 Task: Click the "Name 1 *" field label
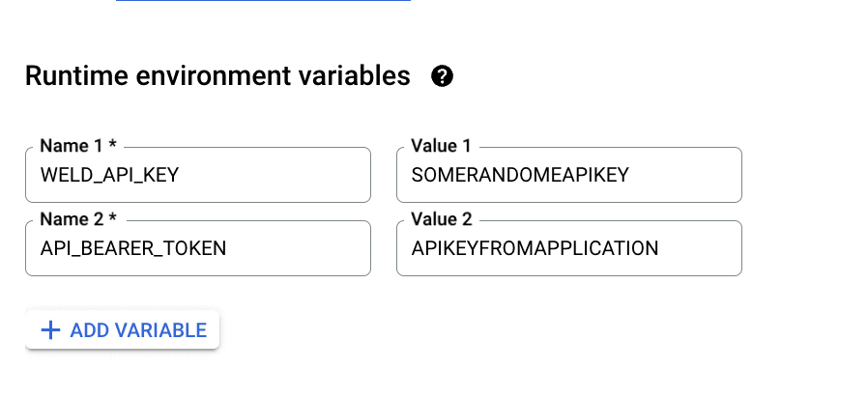78,146
